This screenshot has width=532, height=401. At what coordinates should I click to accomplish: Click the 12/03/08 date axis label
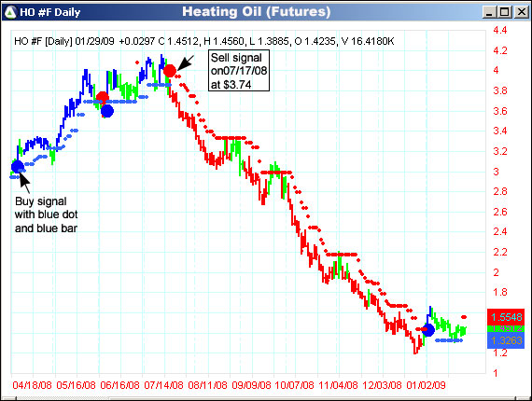tap(382, 385)
